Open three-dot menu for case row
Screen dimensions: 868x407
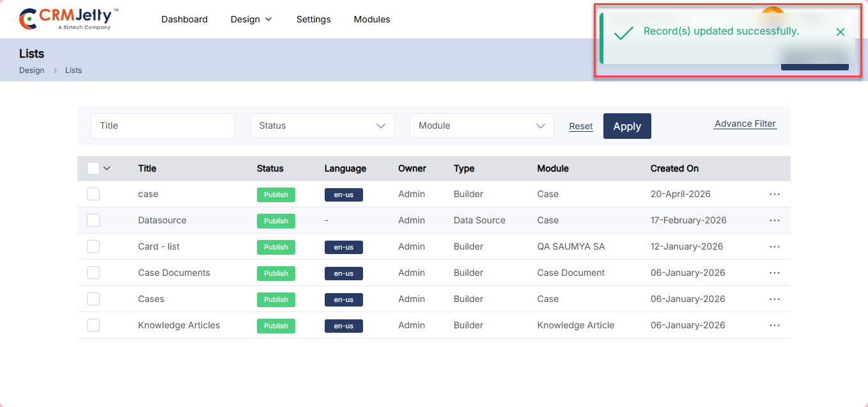(x=775, y=194)
